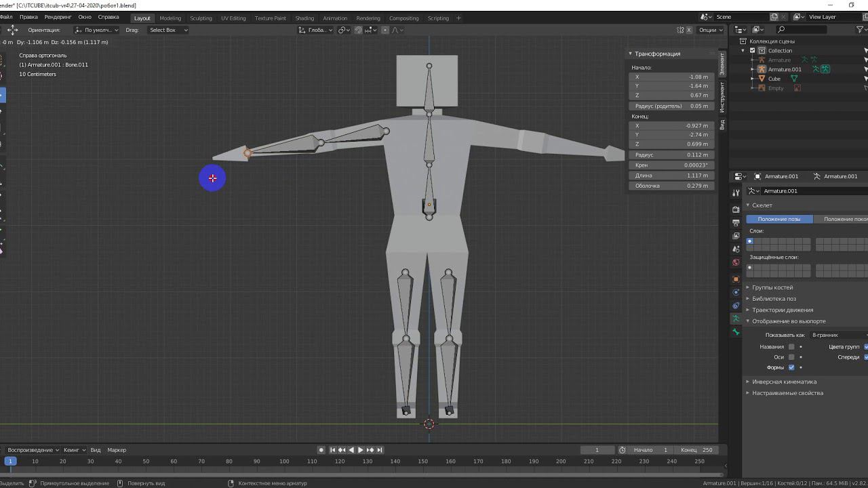Open the Active Tool settings tab icon
Screen dimensions: 868x488
point(736,193)
